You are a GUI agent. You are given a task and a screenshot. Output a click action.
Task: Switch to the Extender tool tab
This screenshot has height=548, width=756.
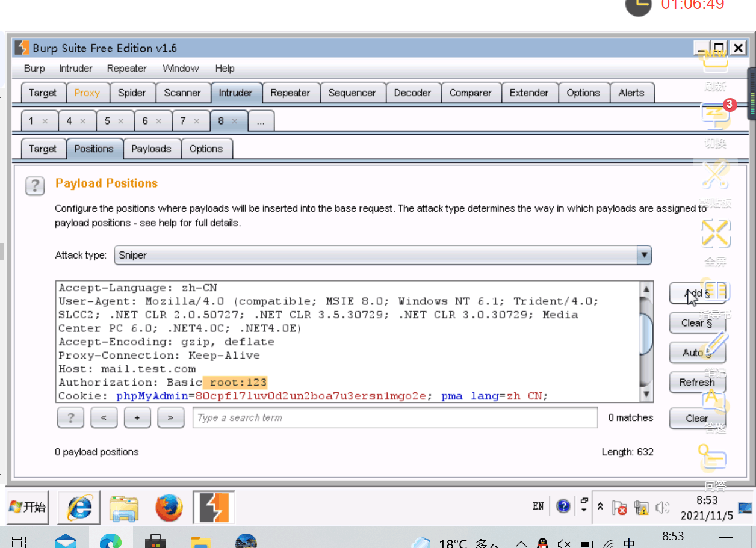(529, 93)
